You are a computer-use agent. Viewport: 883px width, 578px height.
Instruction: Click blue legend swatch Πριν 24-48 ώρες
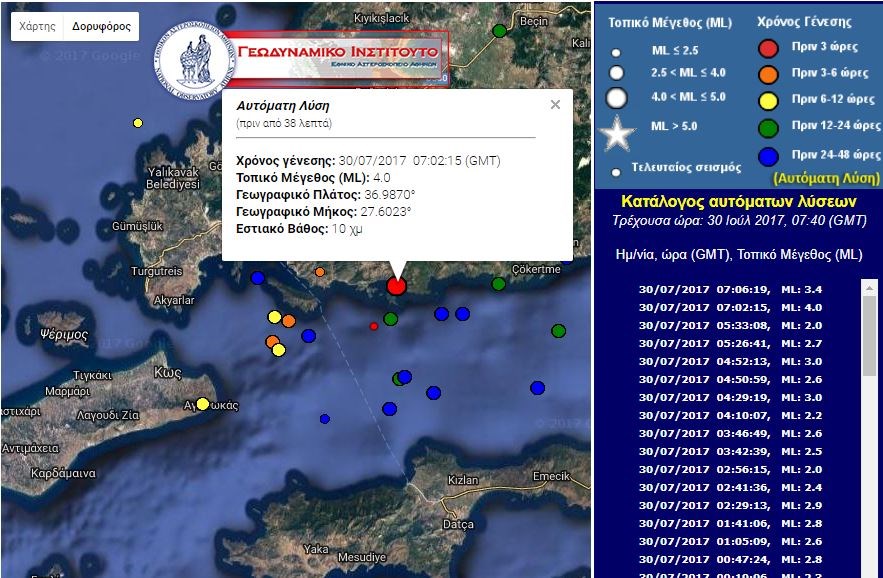[x=768, y=154]
